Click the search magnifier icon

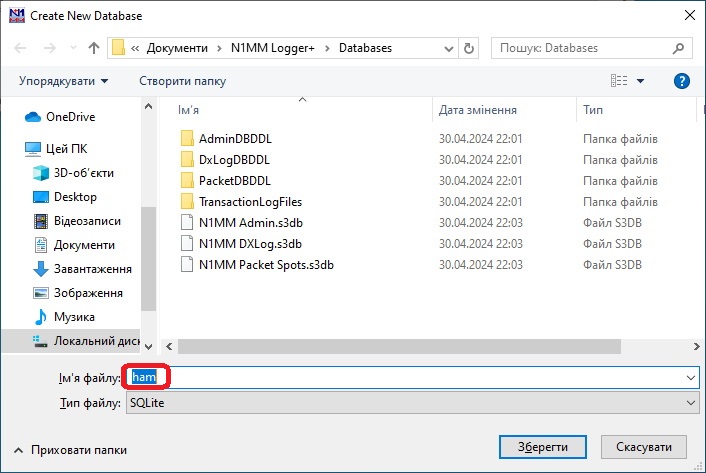(x=679, y=48)
